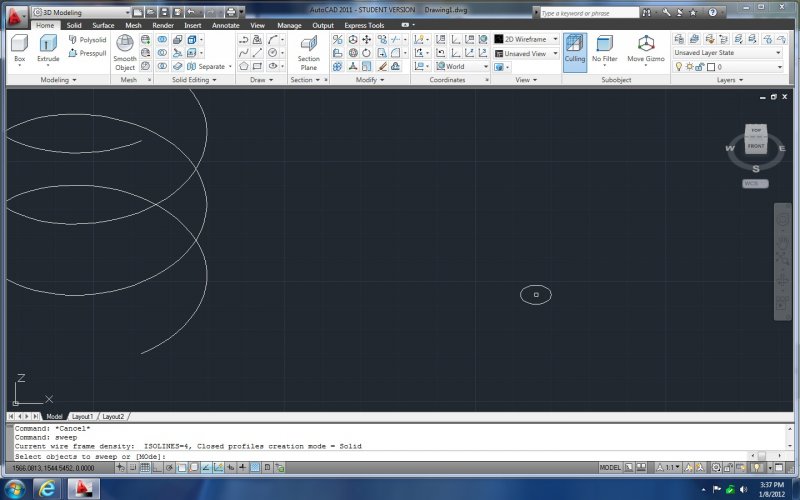
Task: Open the Unsaved View dropdown
Action: click(526, 54)
